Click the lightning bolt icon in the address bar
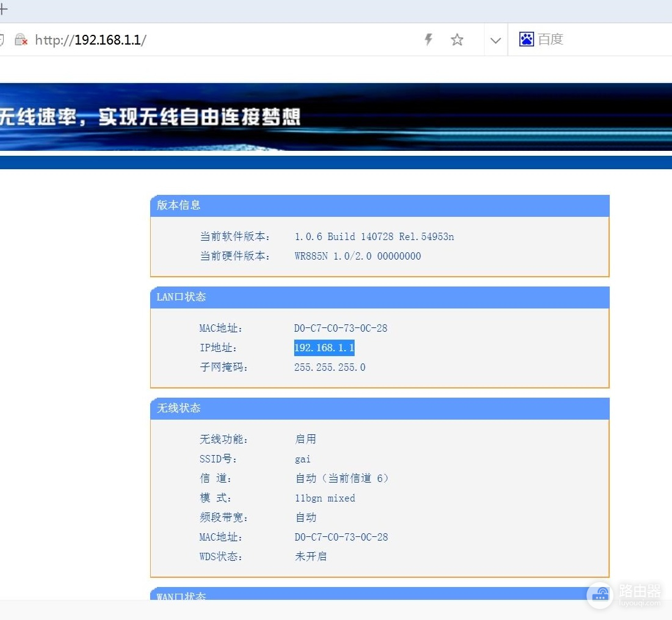The image size is (672, 620). pyautogui.click(x=428, y=39)
